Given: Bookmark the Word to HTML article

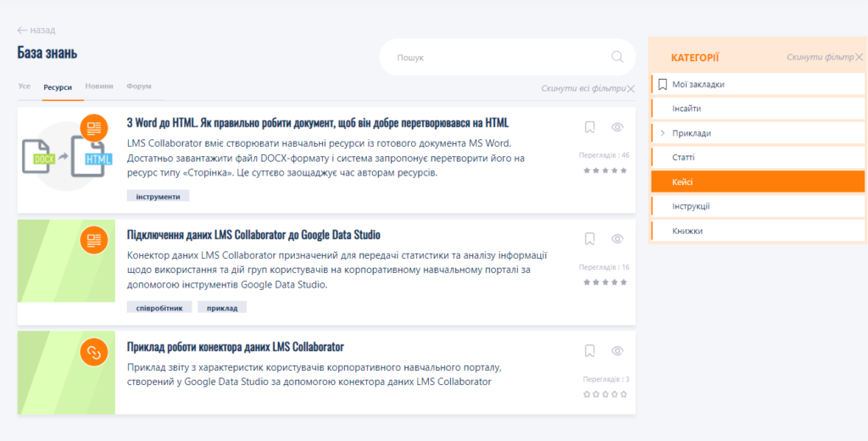Looking at the screenshot, I should 590,127.
